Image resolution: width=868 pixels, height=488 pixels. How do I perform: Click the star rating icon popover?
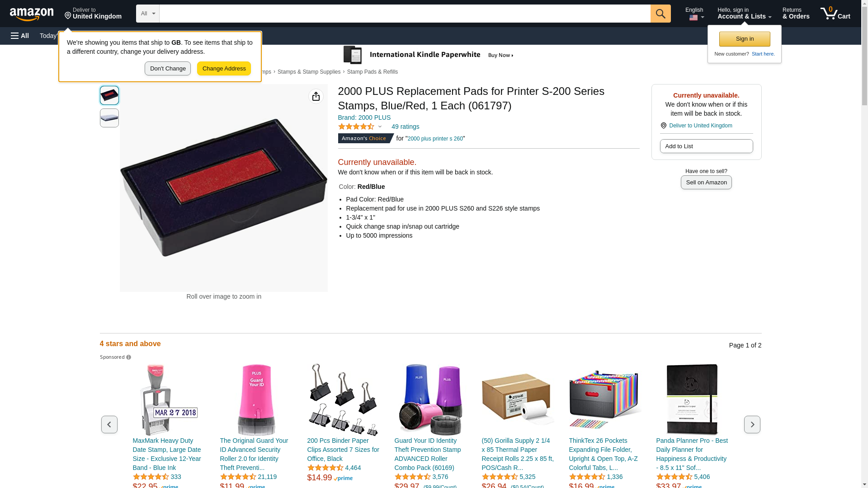(360, 127)
